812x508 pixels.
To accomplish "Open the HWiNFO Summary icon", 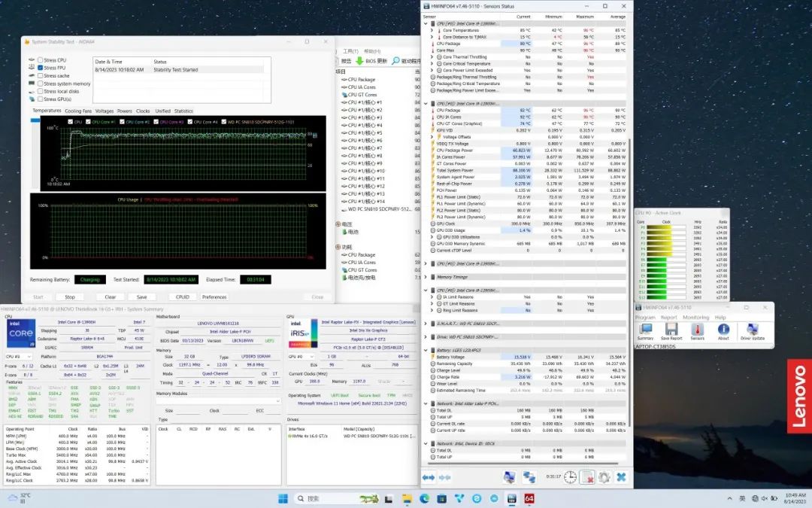I will (x=645, y=330).
